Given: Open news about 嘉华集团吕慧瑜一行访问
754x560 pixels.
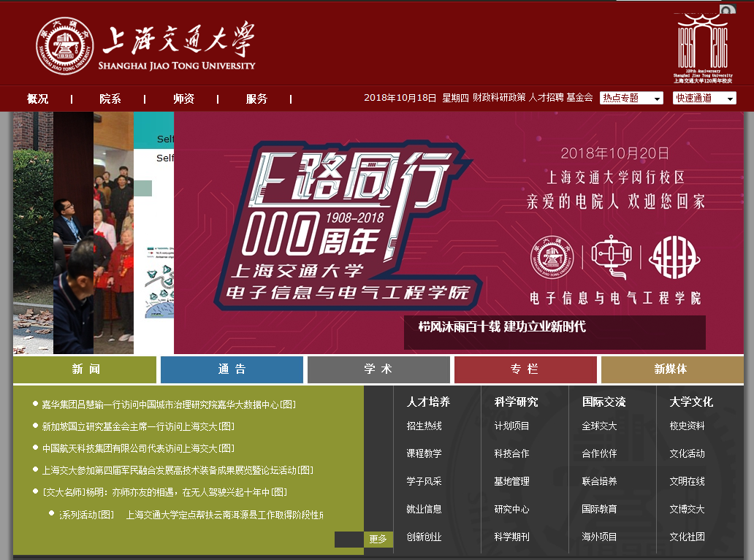Looking at the screenshot, I should pyautogui.click(x=168, y=404).
